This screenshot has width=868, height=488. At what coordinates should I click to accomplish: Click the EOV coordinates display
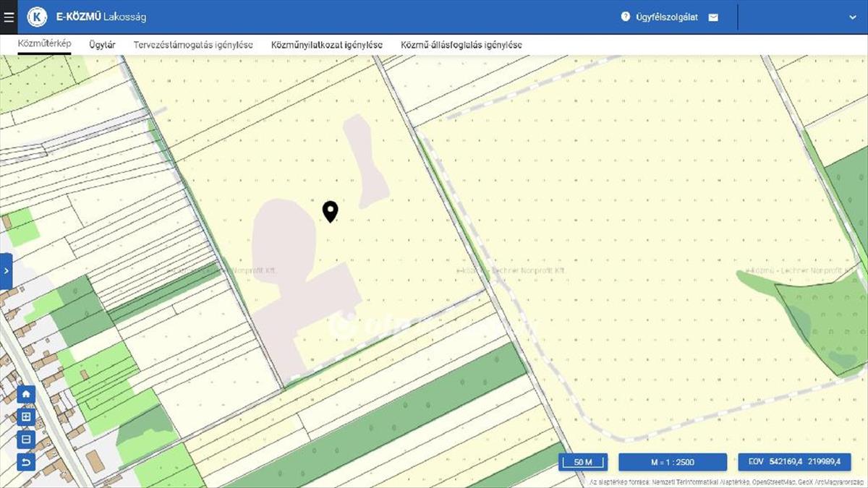coord(794,462)
